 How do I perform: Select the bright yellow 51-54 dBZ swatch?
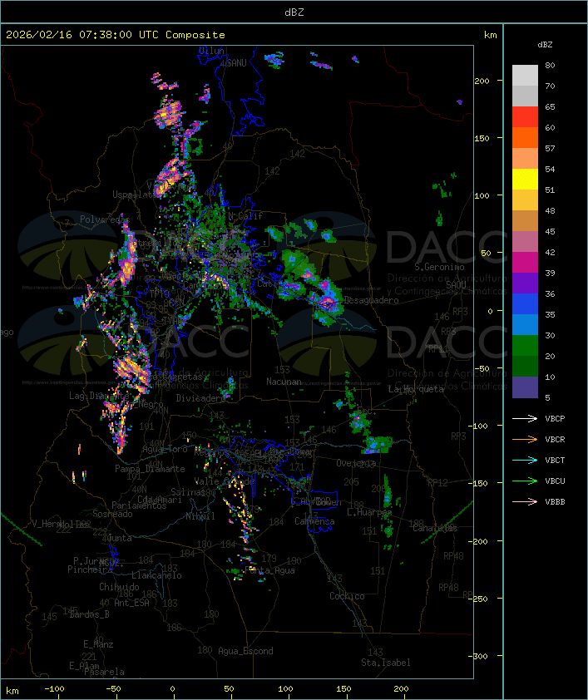[x=525, y=180]
